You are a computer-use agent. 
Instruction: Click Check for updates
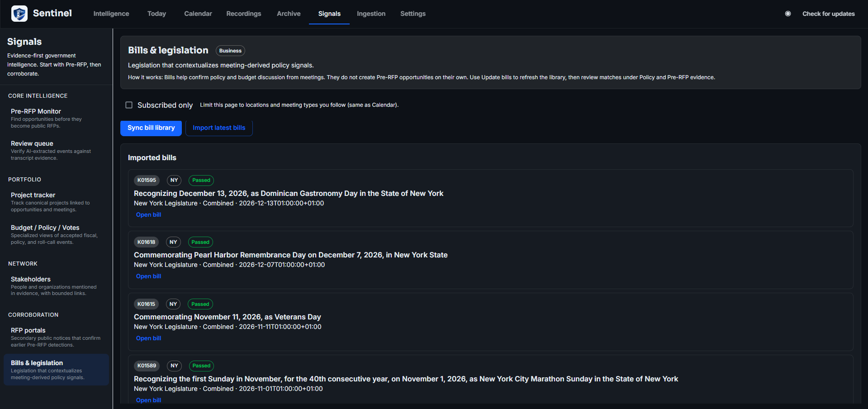coord(829,14)
